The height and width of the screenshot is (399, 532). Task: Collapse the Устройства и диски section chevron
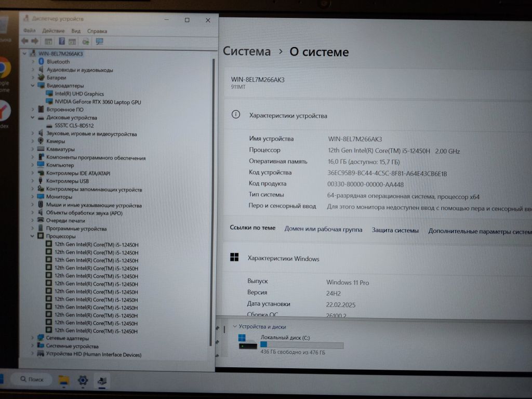tap(234, 326)
